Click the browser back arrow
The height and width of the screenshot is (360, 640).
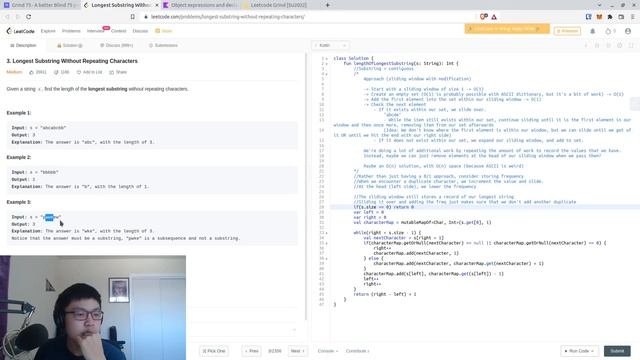7,17
